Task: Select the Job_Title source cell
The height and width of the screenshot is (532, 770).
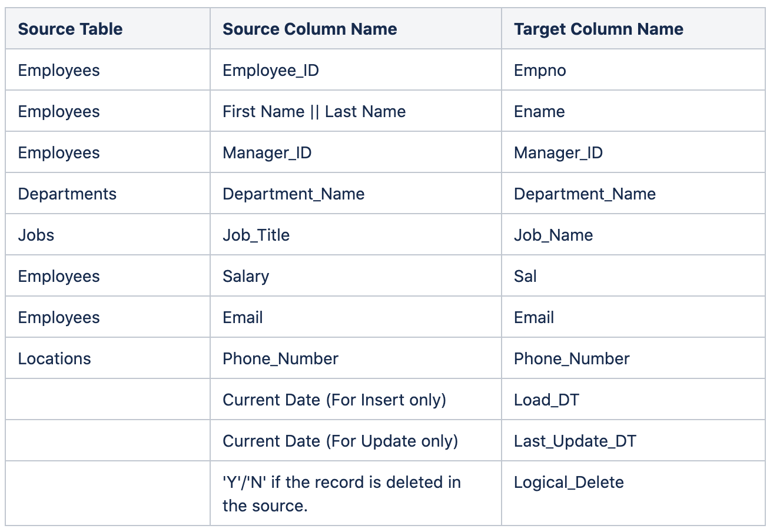Action: click(256, 235)
